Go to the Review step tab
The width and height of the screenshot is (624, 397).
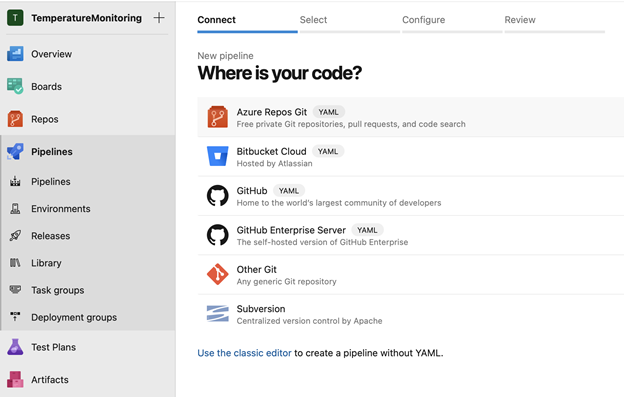[520, 20]
